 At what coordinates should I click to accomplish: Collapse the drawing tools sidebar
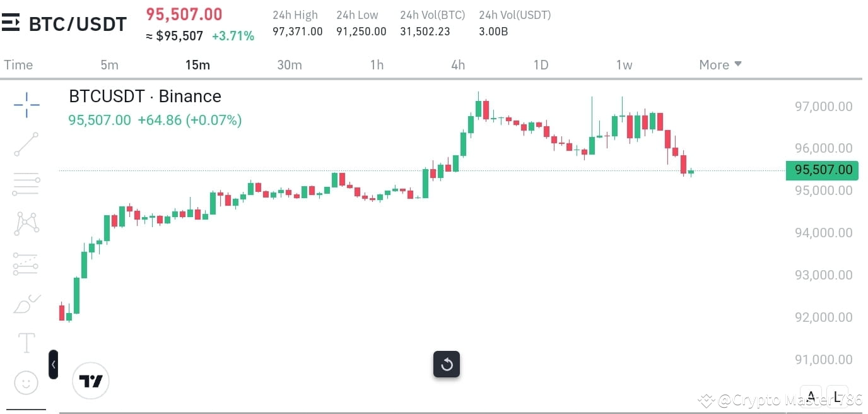tap(54, 364)
